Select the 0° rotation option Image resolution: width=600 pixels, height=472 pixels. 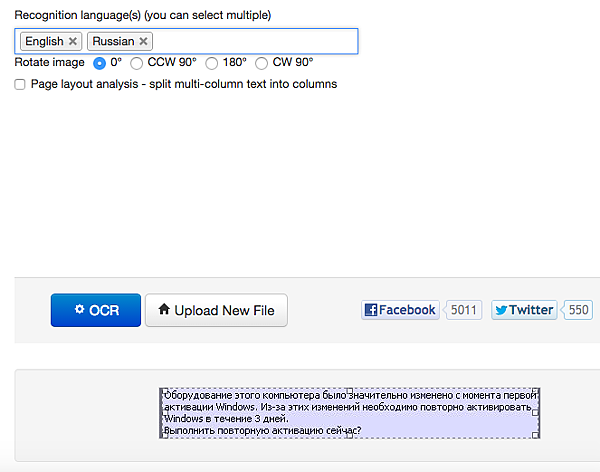pos(99,63)
